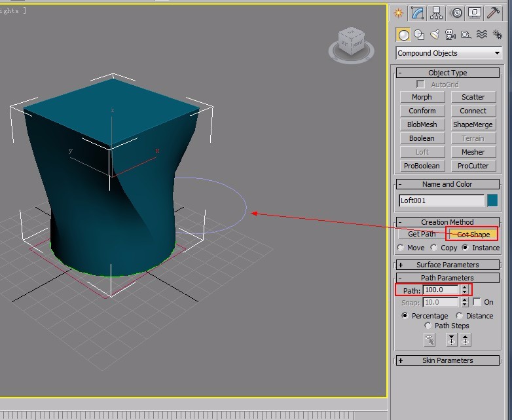This screenshot has height=420, width=512.
Task: Open the Motion panel tab
Action: (456, 13)
